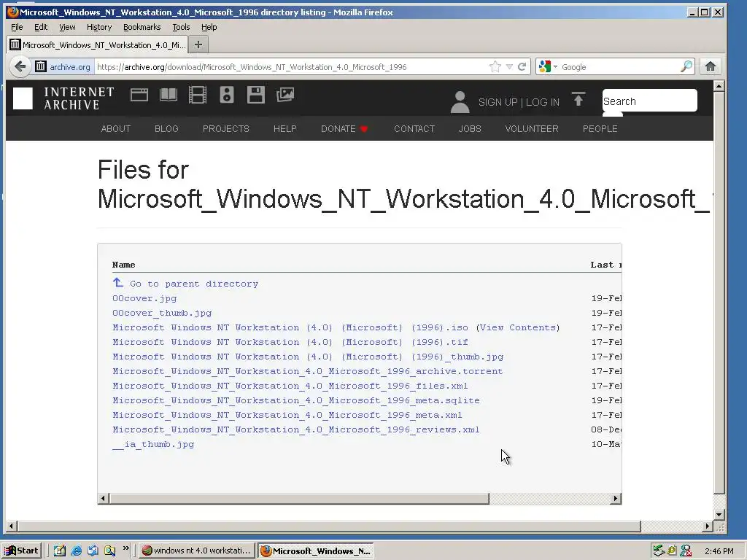Open the JOBS navigation link

point(470,128)
